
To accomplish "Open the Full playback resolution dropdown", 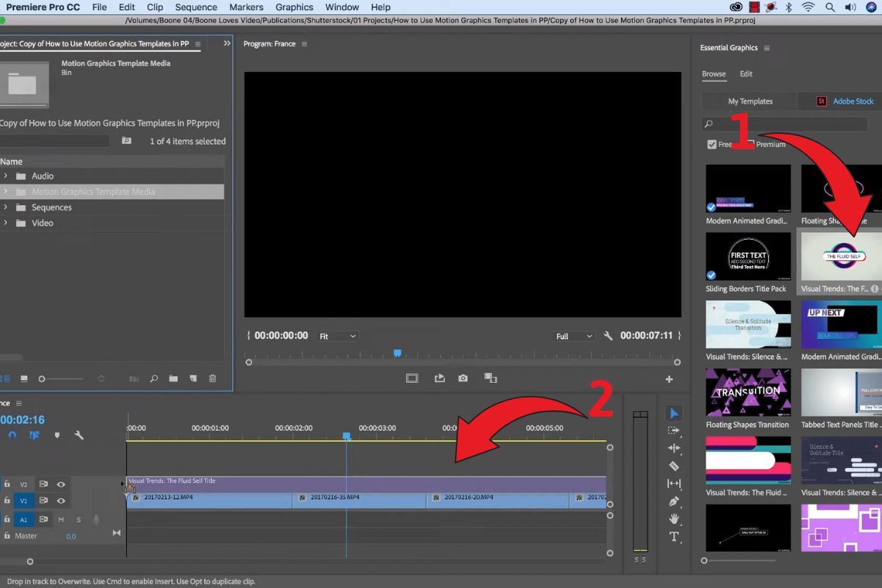I will click(x=574, y=336).
